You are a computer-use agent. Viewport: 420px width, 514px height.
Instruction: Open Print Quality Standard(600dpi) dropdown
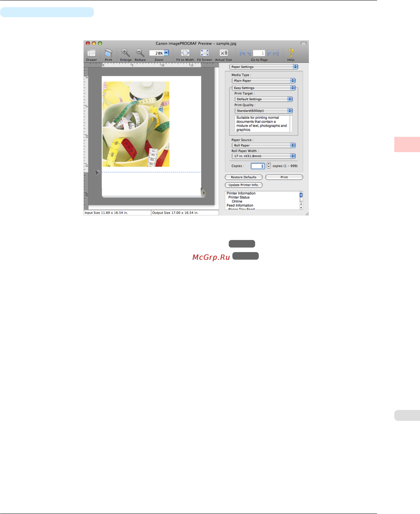263,111
